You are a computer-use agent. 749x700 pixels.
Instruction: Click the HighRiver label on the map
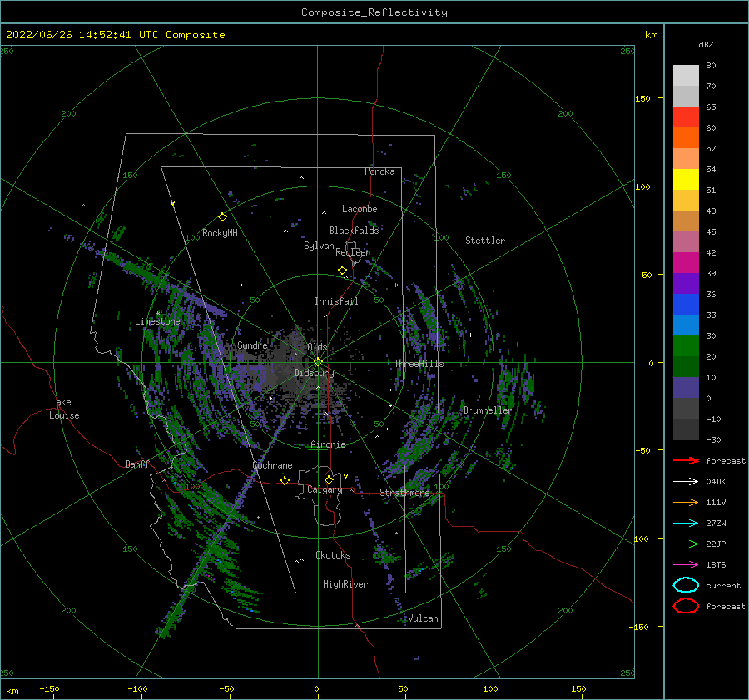pyautogui.click(x=345, y=584)
